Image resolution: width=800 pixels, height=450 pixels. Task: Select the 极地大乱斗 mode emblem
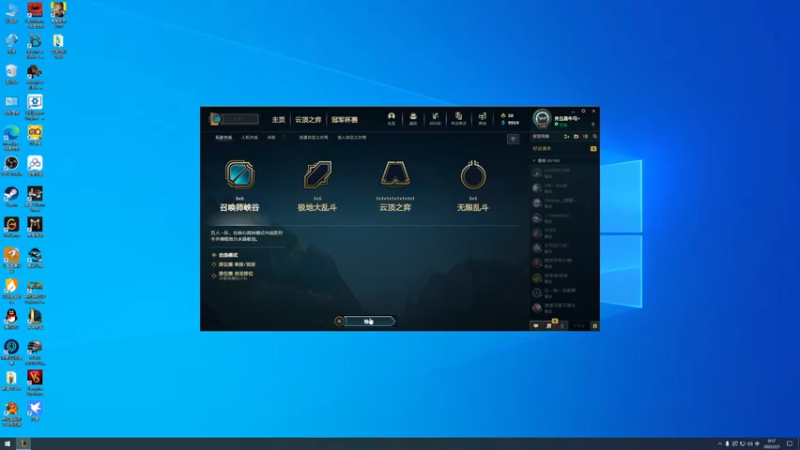click(x=317, y=175)
